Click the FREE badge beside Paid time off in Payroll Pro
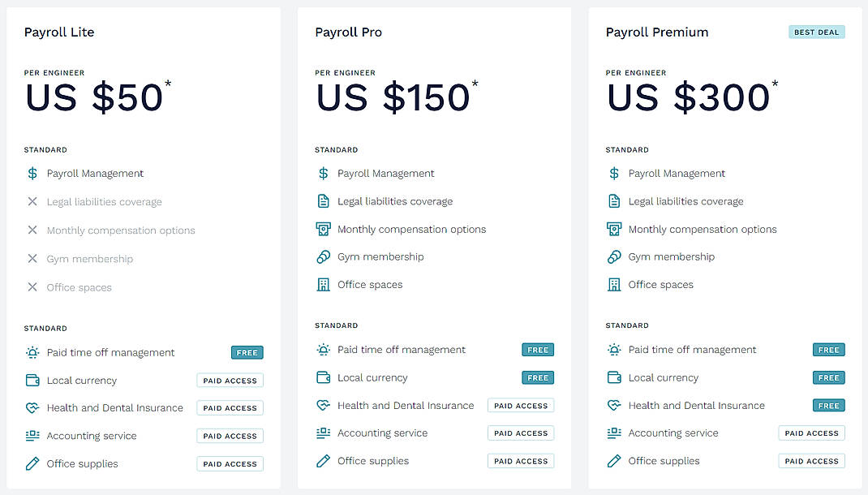 click(538, 349)
